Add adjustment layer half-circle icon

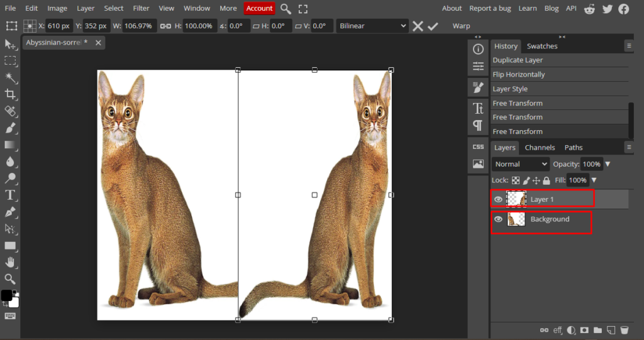click(x=571, y=330)
